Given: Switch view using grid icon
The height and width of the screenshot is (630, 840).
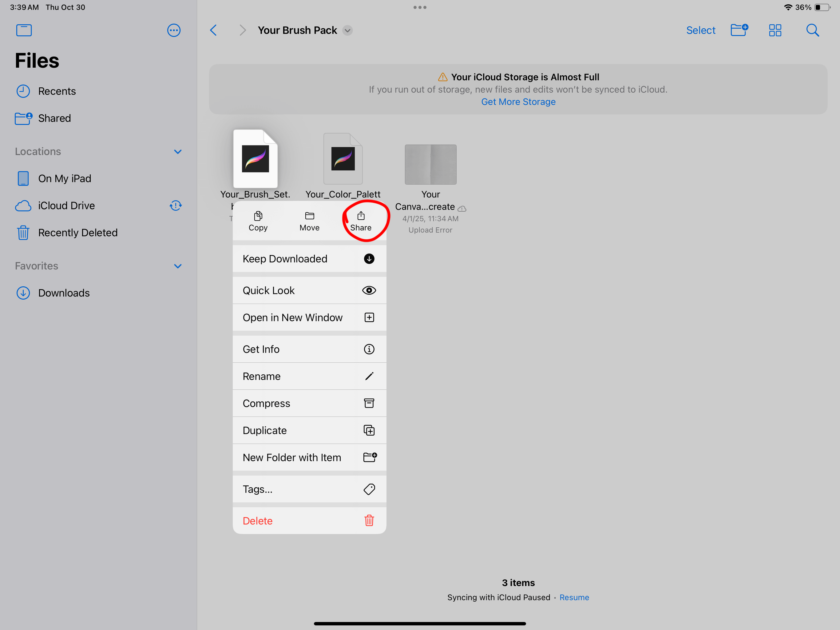Looking at the screenshot, I should (775, 30).
